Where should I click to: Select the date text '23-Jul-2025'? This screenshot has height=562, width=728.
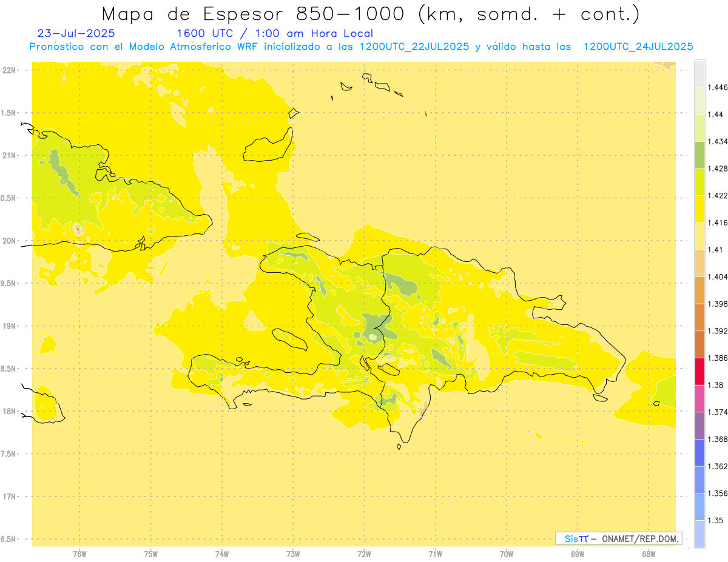tap(76, 33)
